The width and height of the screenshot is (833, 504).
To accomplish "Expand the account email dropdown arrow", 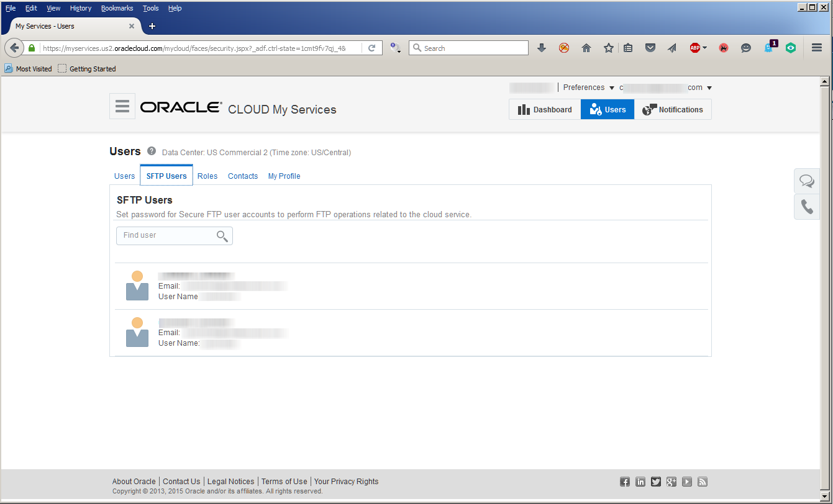I will pos(709,88).
